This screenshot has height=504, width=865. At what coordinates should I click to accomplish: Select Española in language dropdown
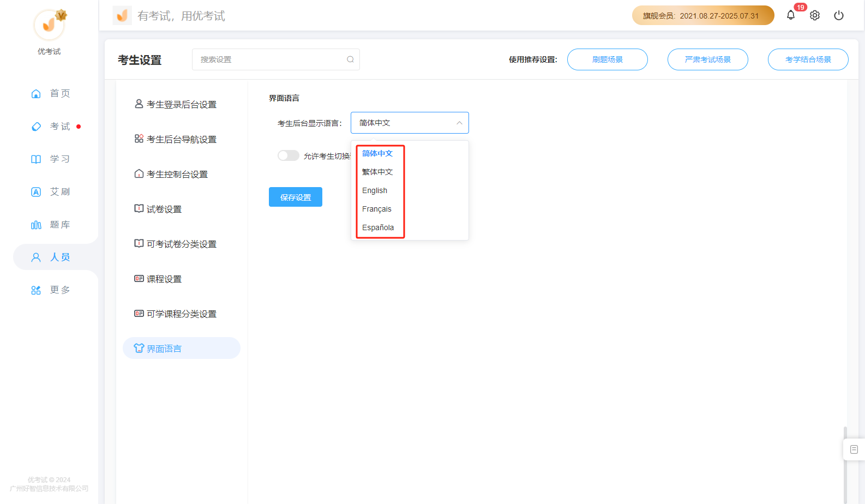378,227
